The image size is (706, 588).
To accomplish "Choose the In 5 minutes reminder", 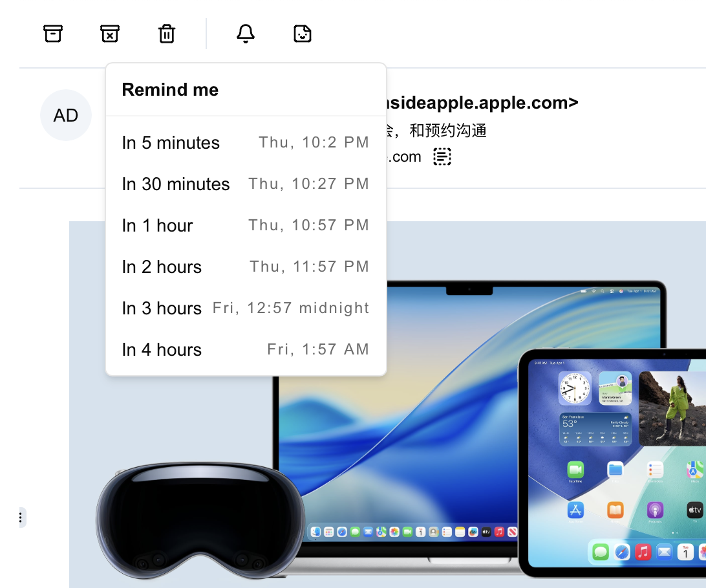I will click(246, 143).
